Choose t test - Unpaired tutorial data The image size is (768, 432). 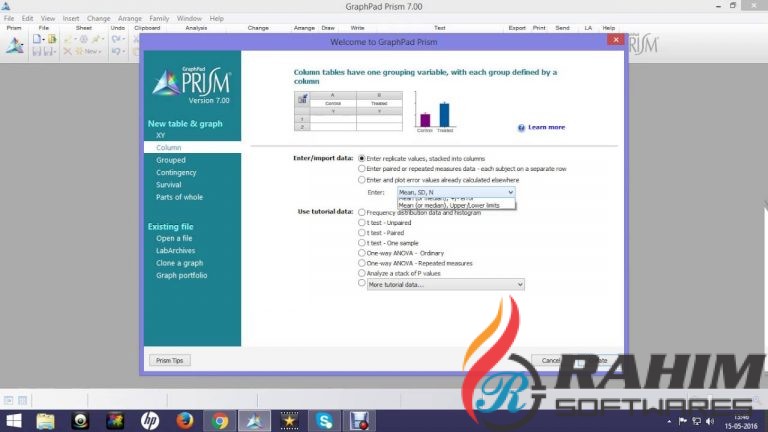(x=361, y=222)
